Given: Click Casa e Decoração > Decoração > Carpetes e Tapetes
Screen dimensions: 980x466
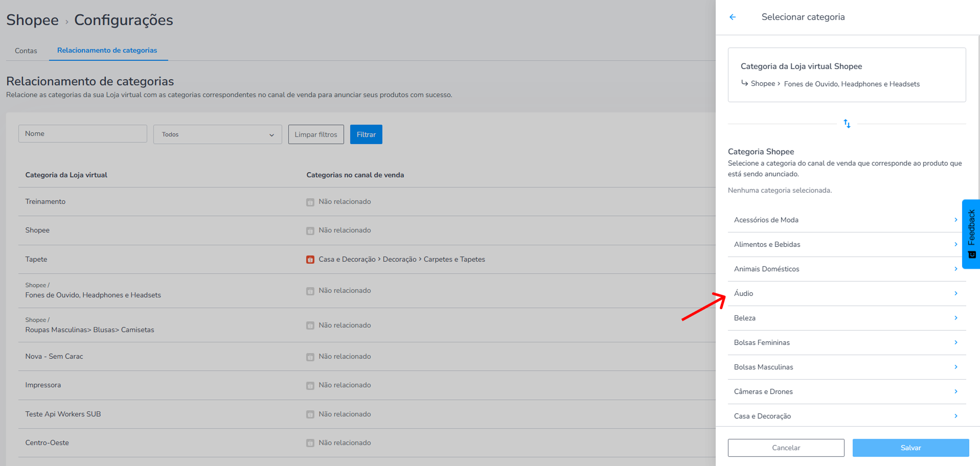Looking at the screenshot, I should pos(402,259).
